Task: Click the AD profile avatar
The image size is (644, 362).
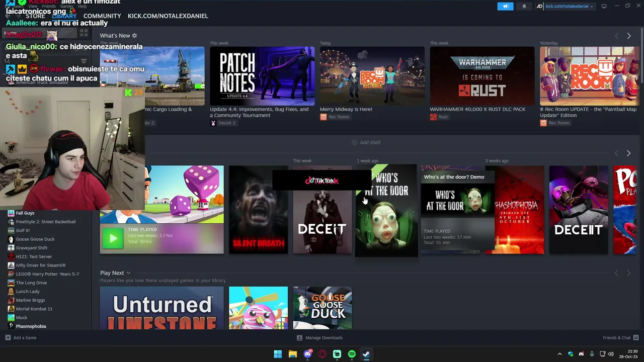Action: [x=539, y=6]
